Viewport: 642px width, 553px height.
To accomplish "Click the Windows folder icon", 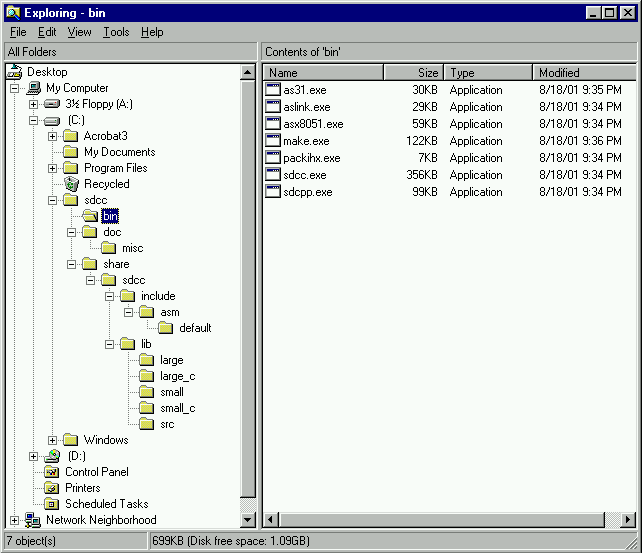I will tap(71, 440).
